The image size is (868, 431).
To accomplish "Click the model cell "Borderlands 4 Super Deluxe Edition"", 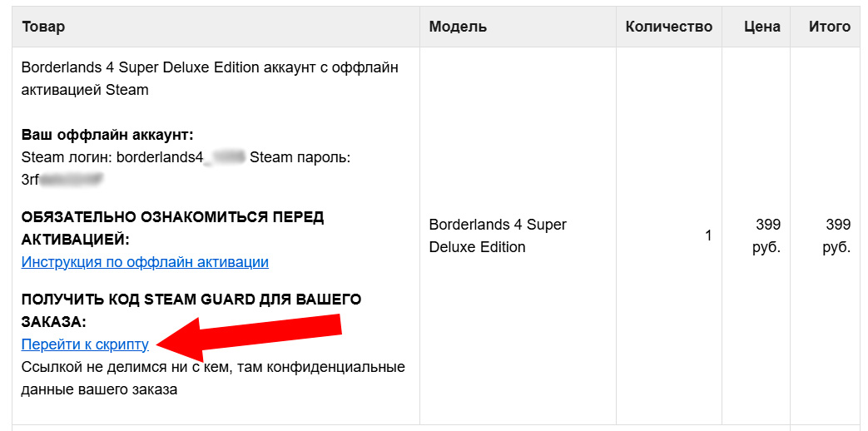I will 498,235.
